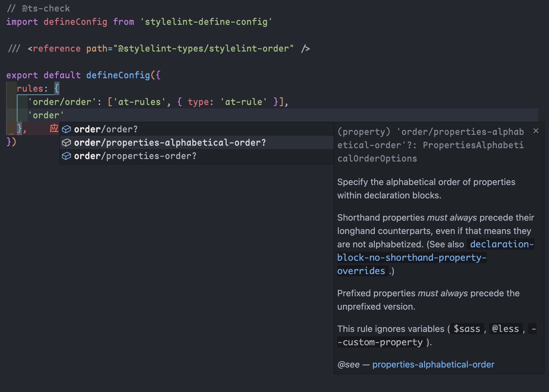Click the reference path string value

click(x=203, y=48)
